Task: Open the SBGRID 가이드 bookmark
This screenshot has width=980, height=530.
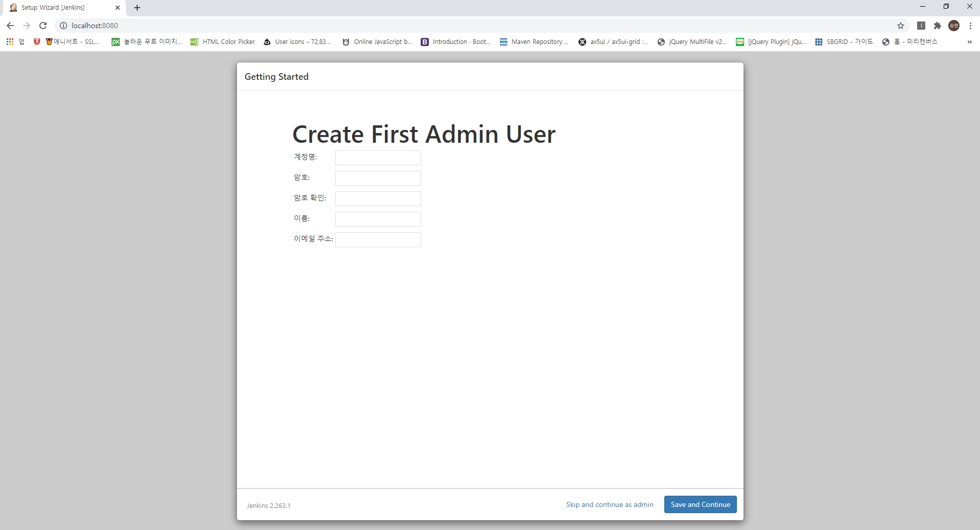Action: click(844, 42)
